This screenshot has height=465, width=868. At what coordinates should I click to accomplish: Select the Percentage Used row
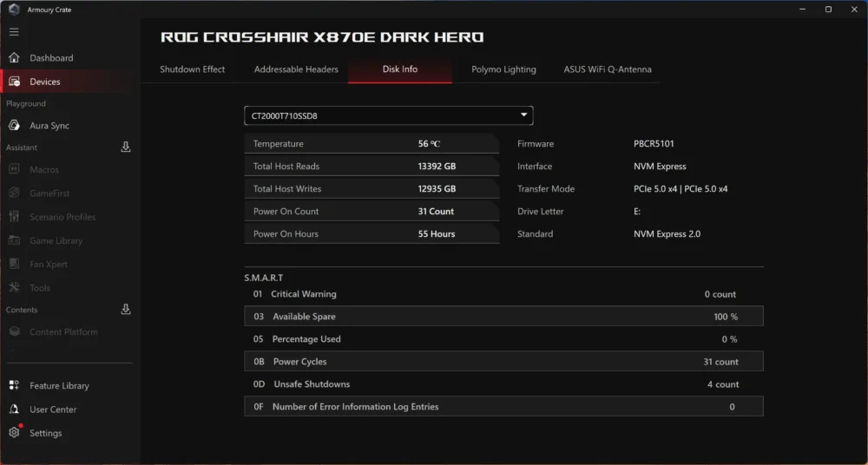click(x=503, y=339)
